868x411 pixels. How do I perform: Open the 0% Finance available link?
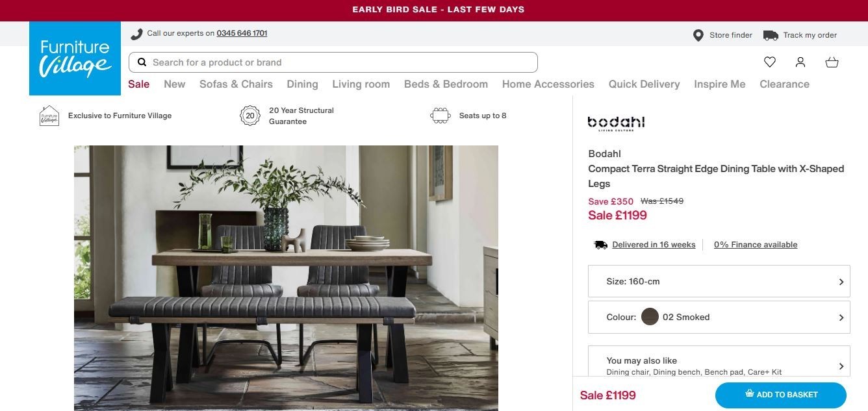[x=756, y=245]
